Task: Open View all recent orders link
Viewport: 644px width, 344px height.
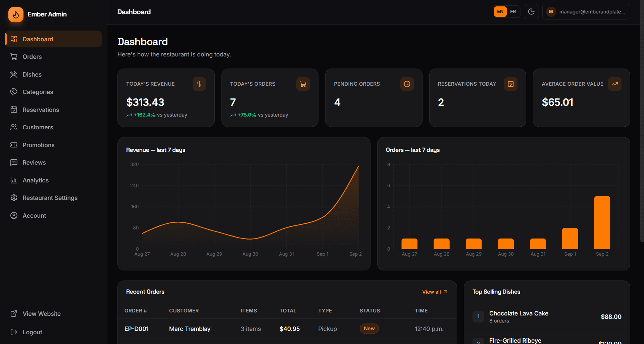Action: (x=435, y=292)
